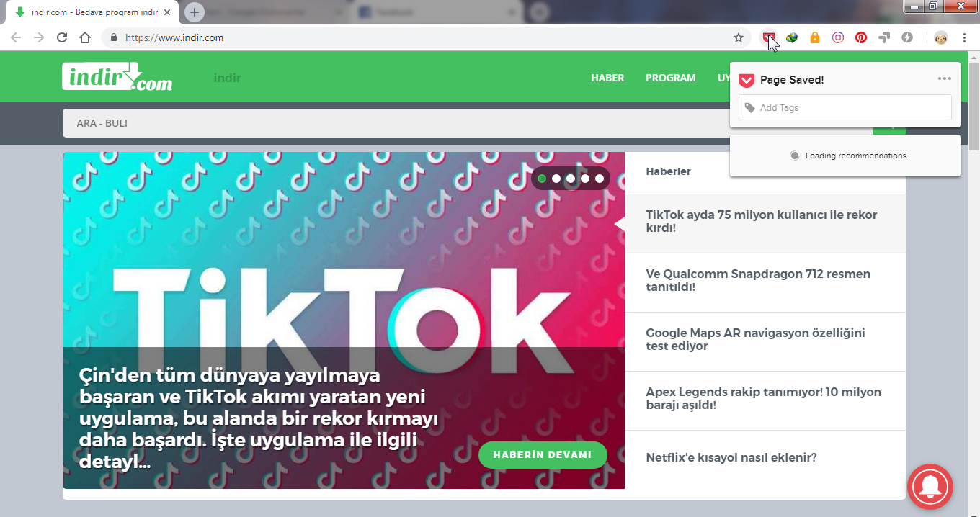Open Pocket's three-dot options menu

point(945,79)
